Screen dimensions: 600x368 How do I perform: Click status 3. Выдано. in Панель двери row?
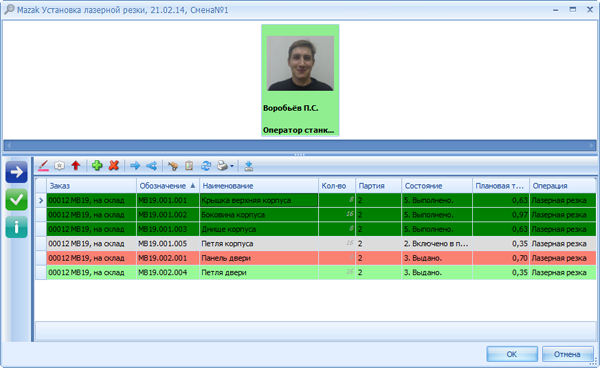(x=437, y=258)
